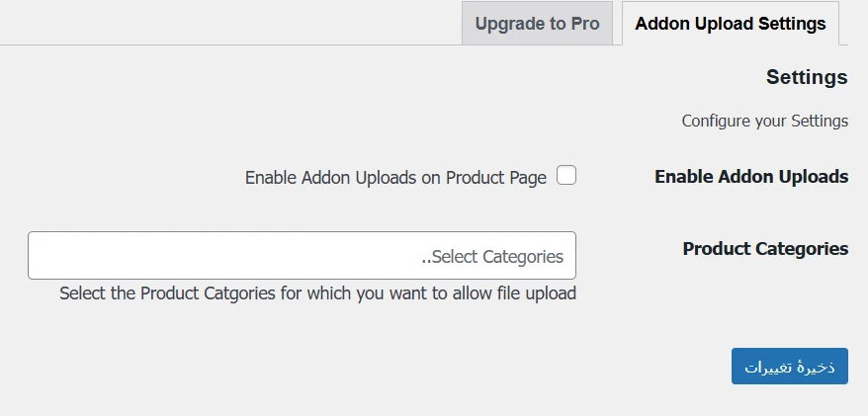Enable Addon Uploads on Product Page checkbox

[566, 176]
